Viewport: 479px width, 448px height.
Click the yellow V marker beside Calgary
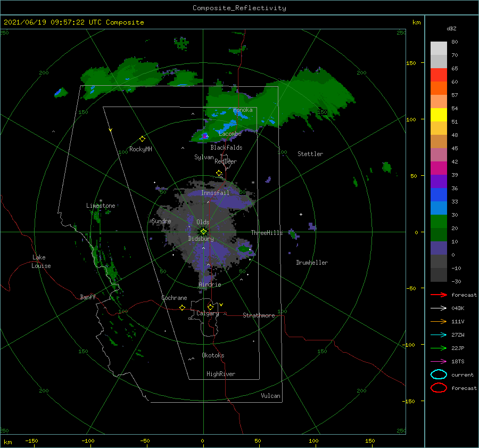point(221,305)
